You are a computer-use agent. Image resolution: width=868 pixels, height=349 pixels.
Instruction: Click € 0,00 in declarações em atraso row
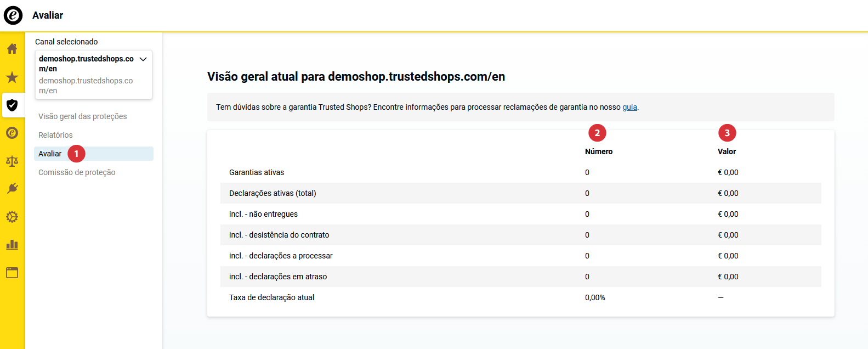tap(728, 277)
